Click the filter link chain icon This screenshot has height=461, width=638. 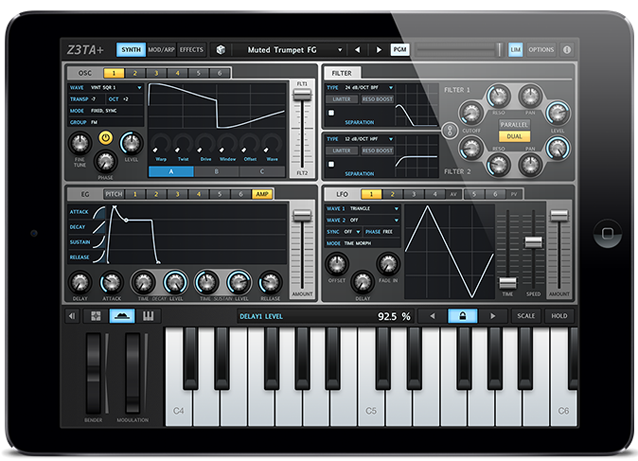pos(450,131)
